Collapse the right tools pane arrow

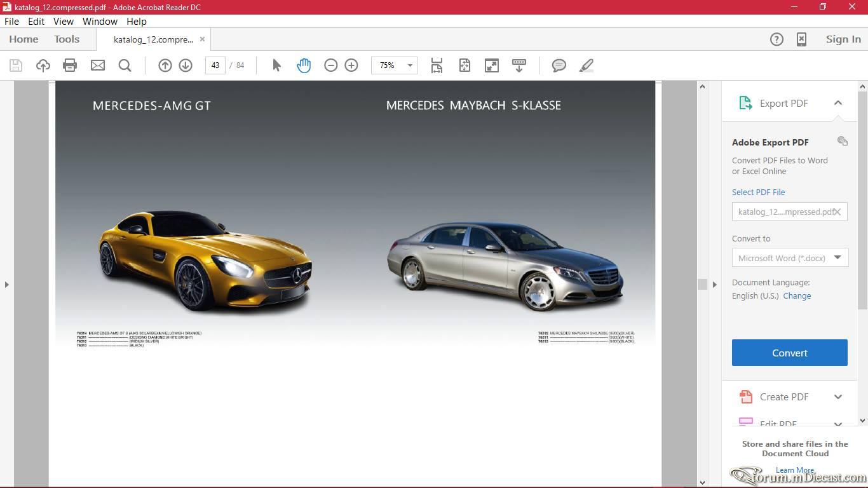pos(715,284)
